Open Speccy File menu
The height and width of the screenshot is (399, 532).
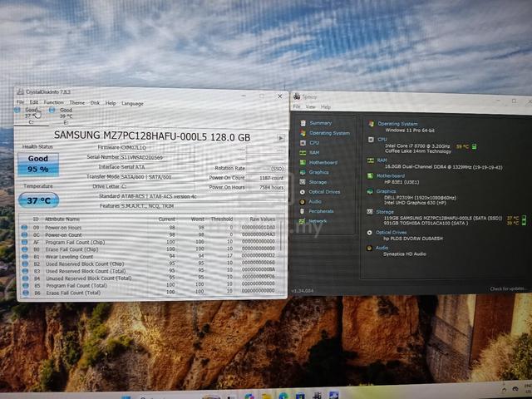point(297,106)
